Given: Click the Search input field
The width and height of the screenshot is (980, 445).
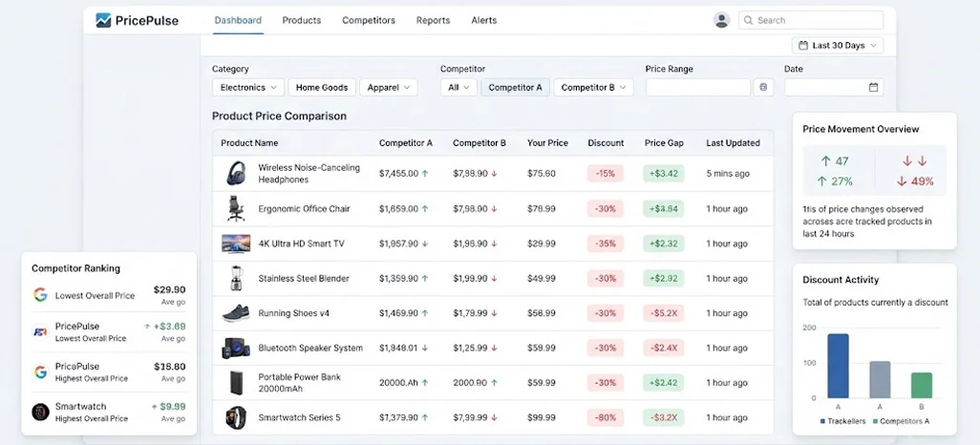Looking at the screenshot, I should coord(811,20).
